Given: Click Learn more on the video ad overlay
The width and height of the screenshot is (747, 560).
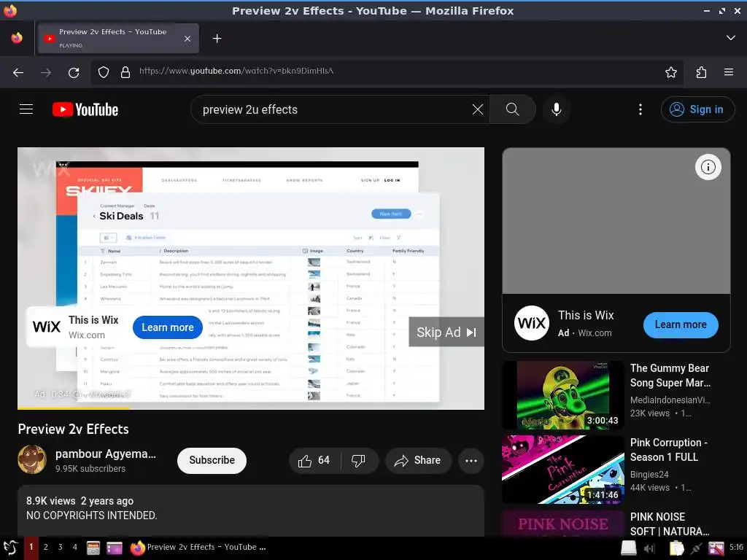Looking at the screenshot, I should 167,327.
